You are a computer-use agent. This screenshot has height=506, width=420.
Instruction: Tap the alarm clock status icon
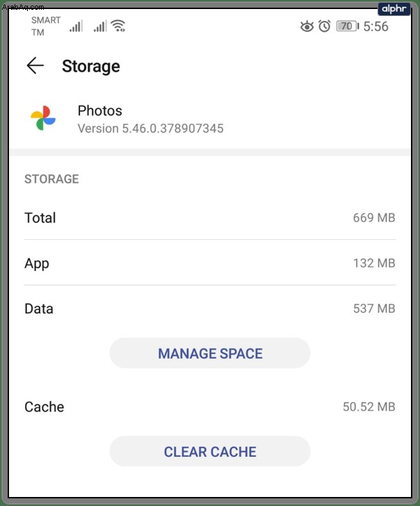pyautogui.click(x=325, y=26)
